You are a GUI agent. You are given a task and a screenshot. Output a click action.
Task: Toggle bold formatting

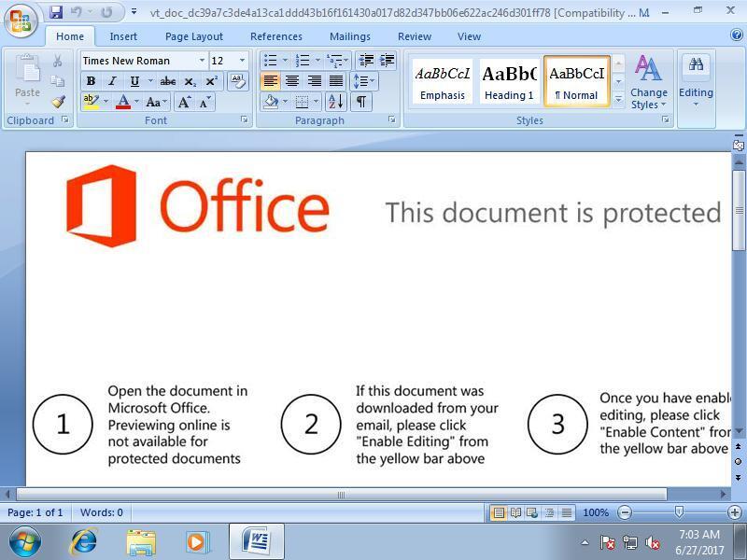(x=91, y=81)
